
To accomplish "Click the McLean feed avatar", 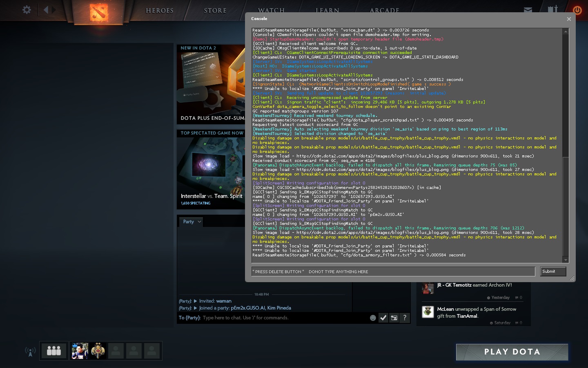I will pyautogui.click(x=428, y=312).
